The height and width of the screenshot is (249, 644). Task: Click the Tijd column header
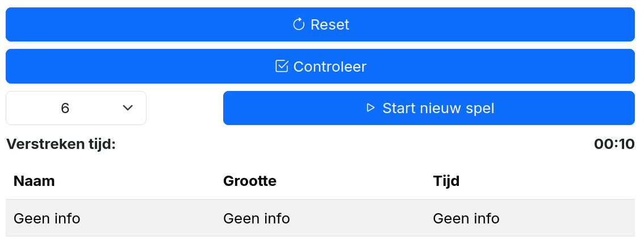pos(446,181)
